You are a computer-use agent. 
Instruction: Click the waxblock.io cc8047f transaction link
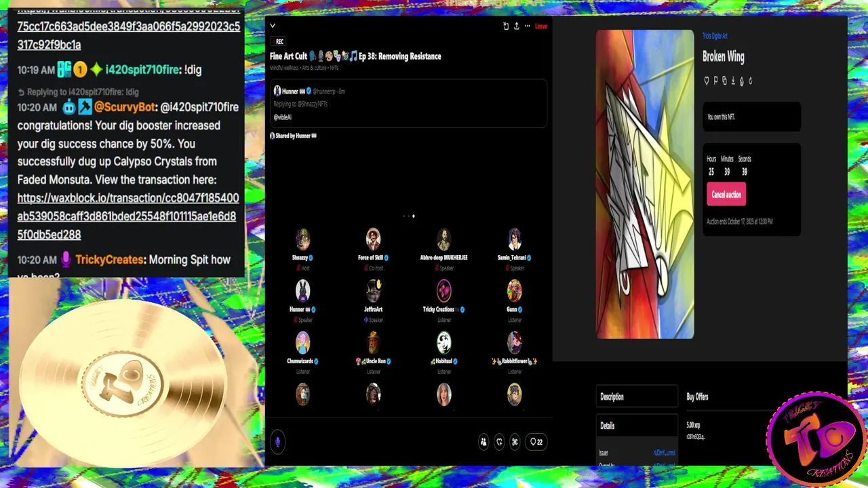127,216
